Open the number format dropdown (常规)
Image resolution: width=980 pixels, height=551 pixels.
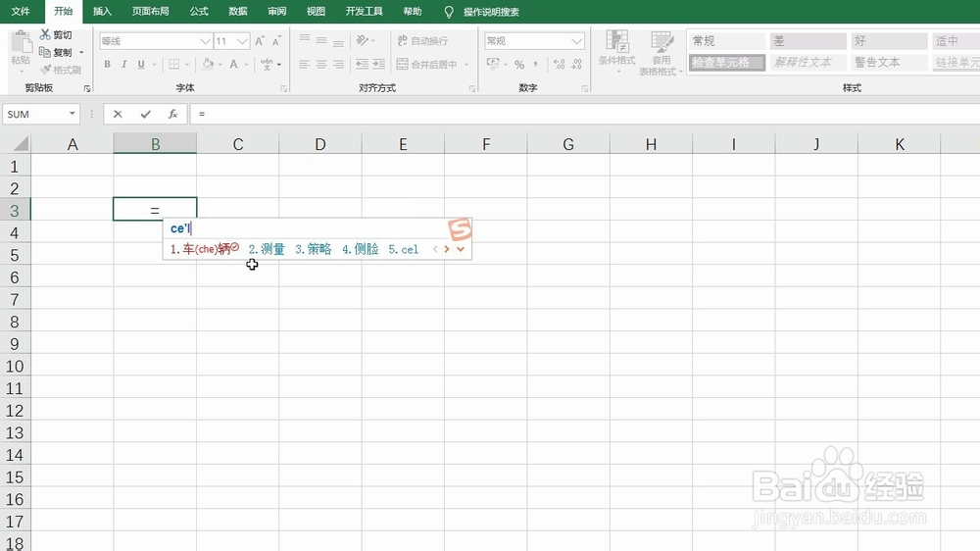(x=576, y=41)
